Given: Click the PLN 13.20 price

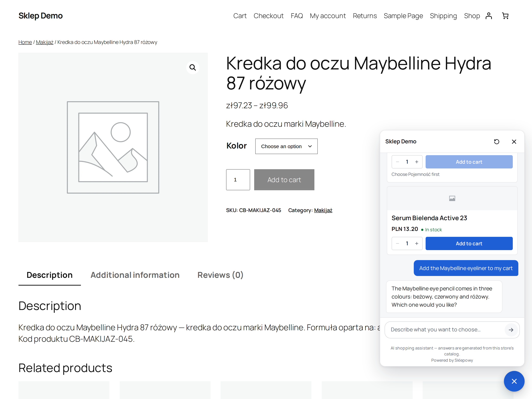Looking at the screenshot, I should 405,229.
